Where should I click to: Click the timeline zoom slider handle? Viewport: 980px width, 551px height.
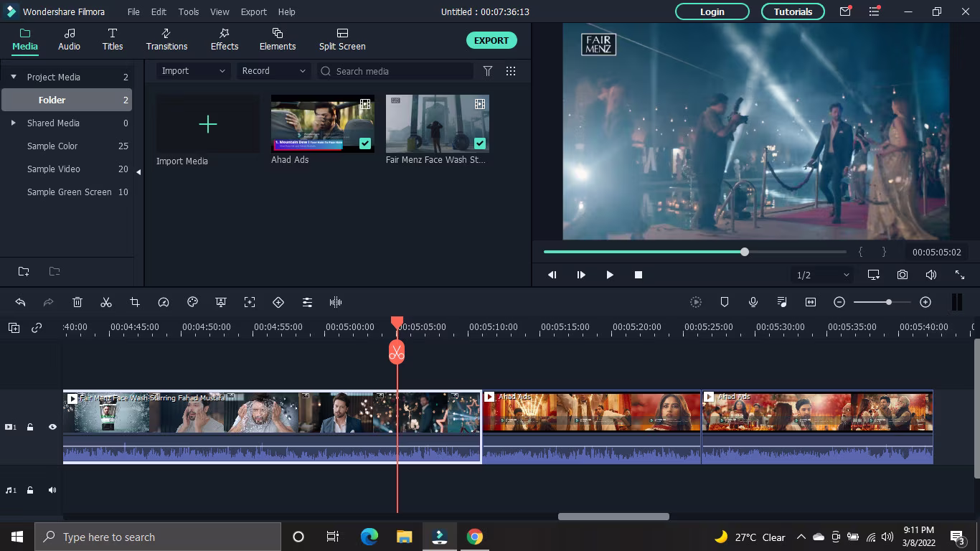click(x=889, y=302)
